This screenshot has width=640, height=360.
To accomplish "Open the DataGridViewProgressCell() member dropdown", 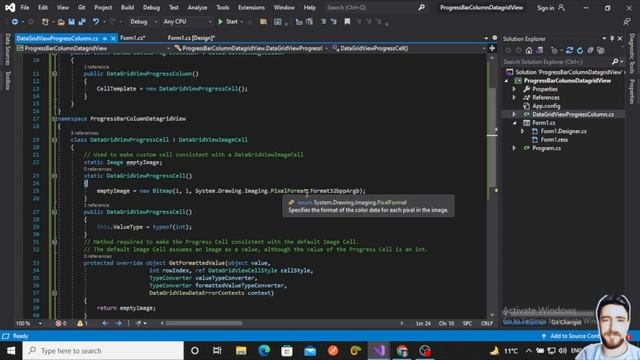I will point(409,48).
